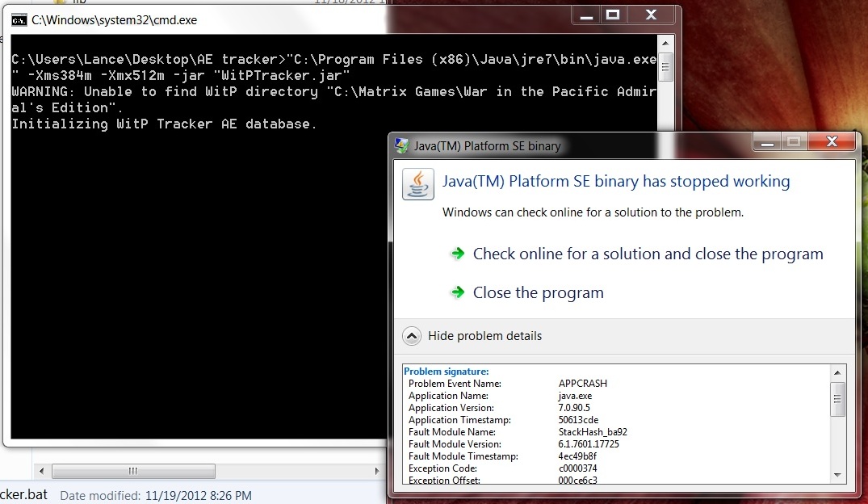The image size is (868, 504).
Task: Choose Close the program
Action: pyautogui.click(x=538, y=292)
